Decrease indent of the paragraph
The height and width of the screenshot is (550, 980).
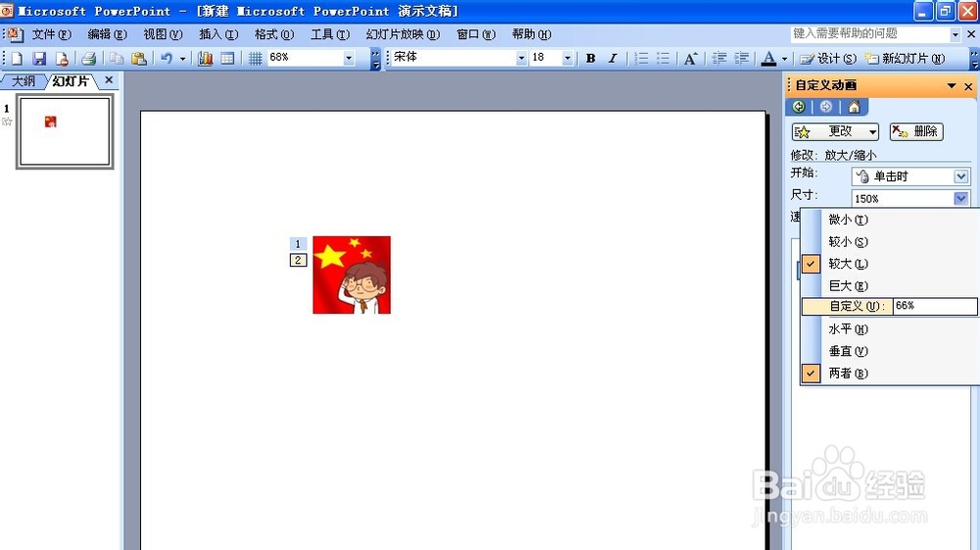click(x=718, y=58)
